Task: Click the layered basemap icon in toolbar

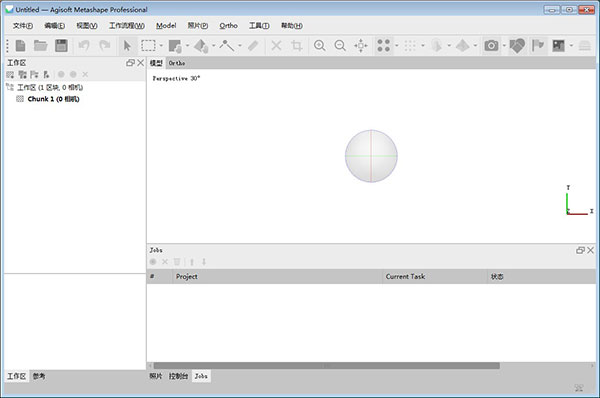Action: (585, 46)
